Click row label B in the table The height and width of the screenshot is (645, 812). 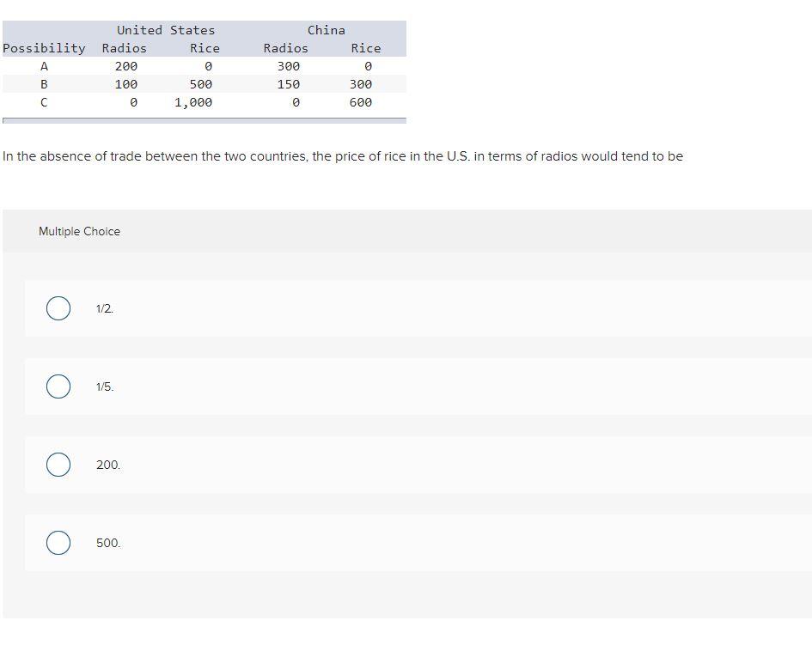(x=44, y=84)
